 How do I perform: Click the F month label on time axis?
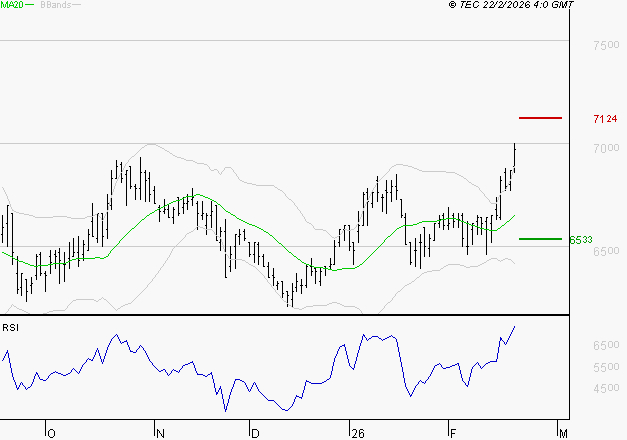tap(453, 434)
